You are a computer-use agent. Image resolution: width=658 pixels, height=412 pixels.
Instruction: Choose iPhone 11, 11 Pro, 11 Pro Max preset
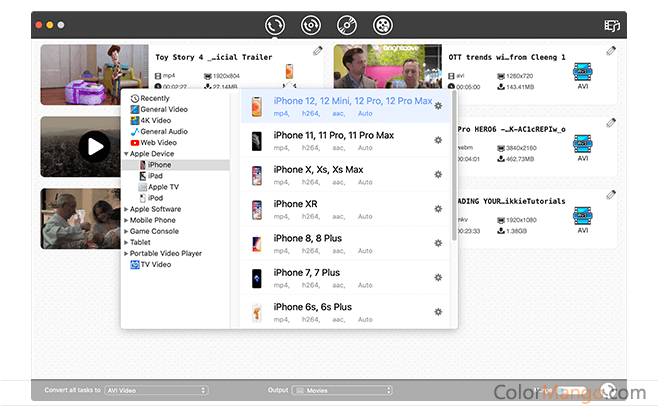pyautogui.click(x=345, y=141)
